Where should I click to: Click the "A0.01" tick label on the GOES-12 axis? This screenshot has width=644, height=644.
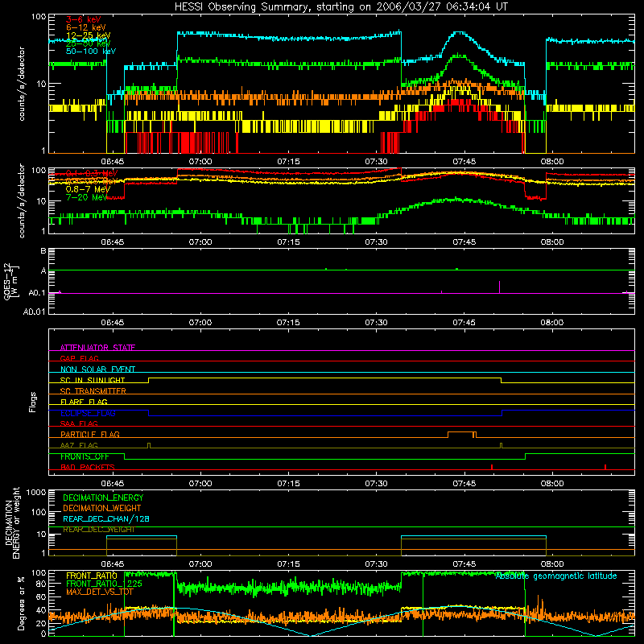coord(35,312)
